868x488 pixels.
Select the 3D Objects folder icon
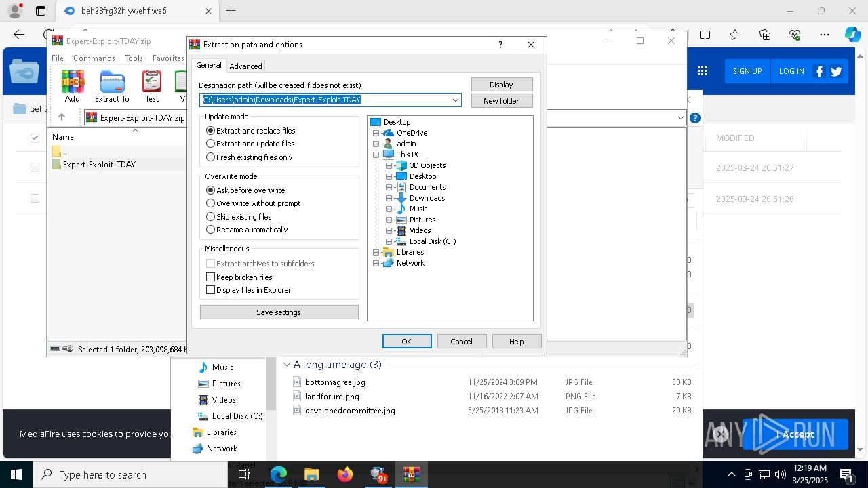[x=401, y=165]
